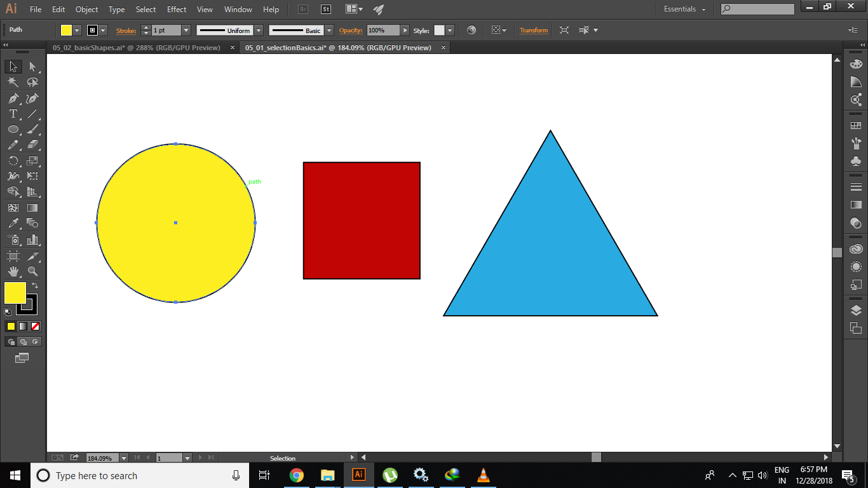
Task: Pick the Shape Builder tool
Action: 13,192
